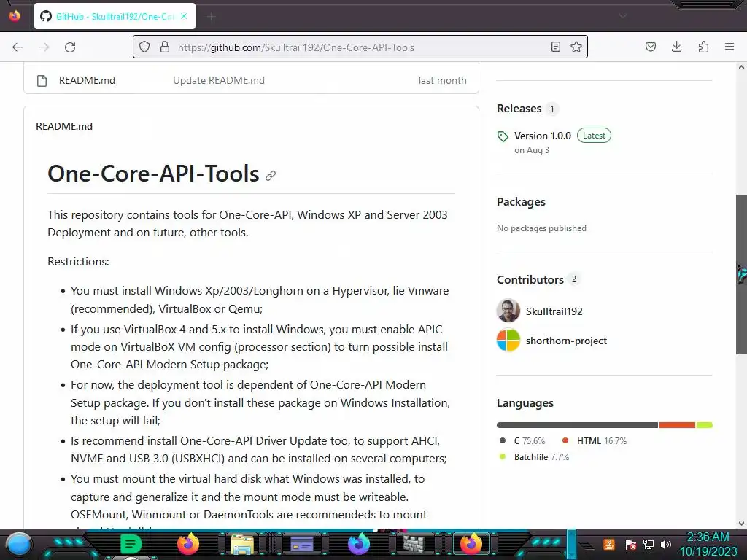Click the forward navigation arrow
747x560 pixels.
[44, 47]
